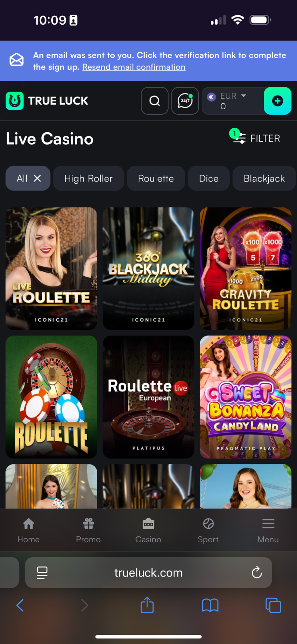Screen dimensions: 297x644
Task: Select the Blackjack category chip
Action: tap(264, 178)
